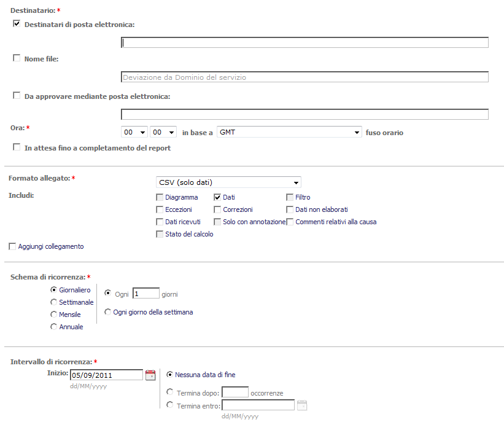Click the email recipients text field

pos(304,42)
